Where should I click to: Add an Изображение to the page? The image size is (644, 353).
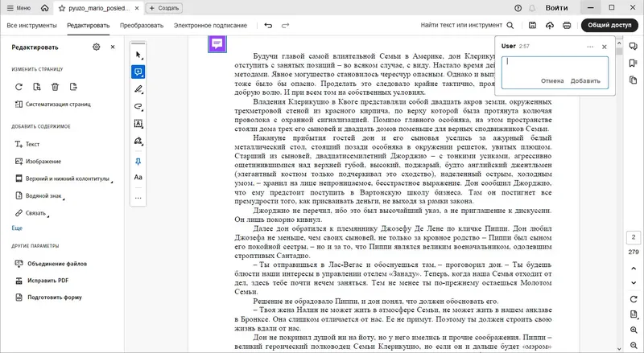pyautogui.click(x=38, y=162)
